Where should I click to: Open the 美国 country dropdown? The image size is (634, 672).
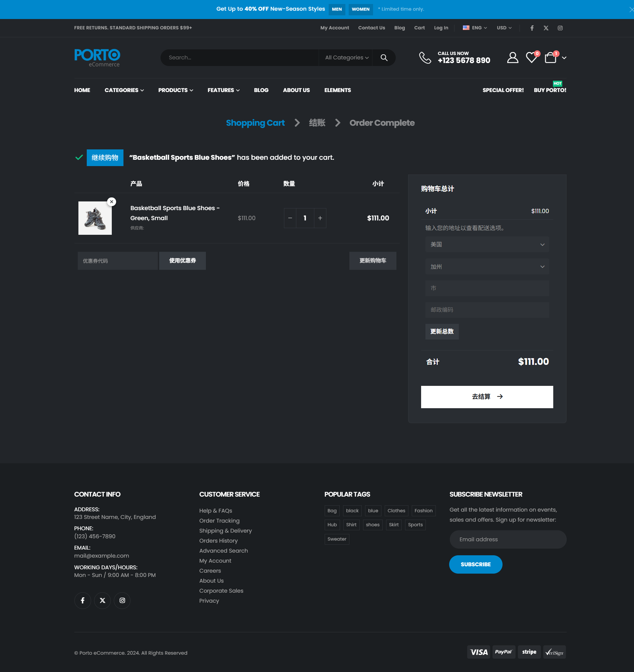487,244
